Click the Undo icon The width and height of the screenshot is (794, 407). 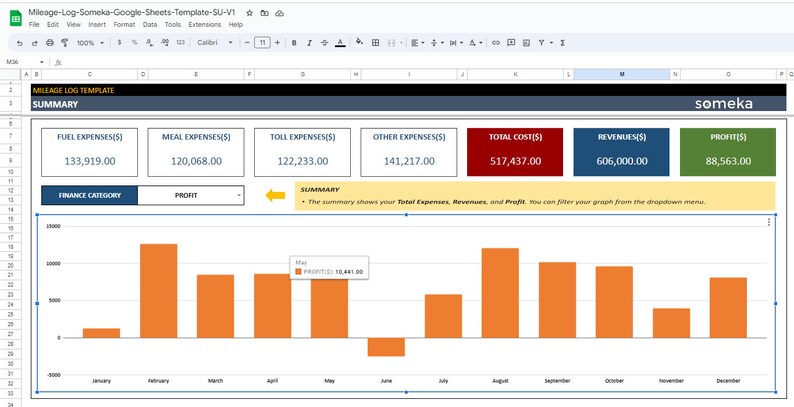[19, 43]
